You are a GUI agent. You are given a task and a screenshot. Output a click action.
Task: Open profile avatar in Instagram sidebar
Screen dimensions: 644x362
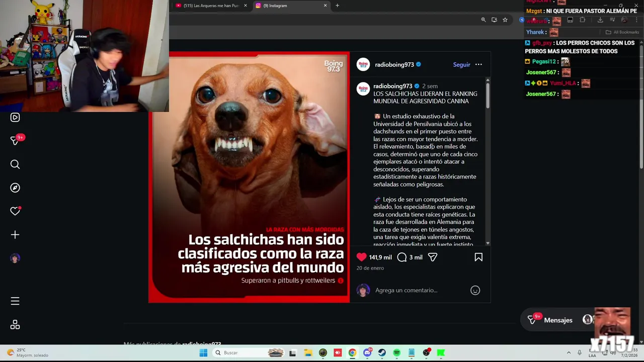pos(15,258)
